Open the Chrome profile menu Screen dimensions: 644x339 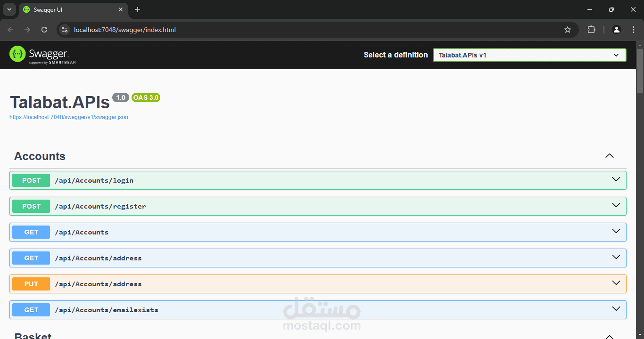click(x=617, y=30)
